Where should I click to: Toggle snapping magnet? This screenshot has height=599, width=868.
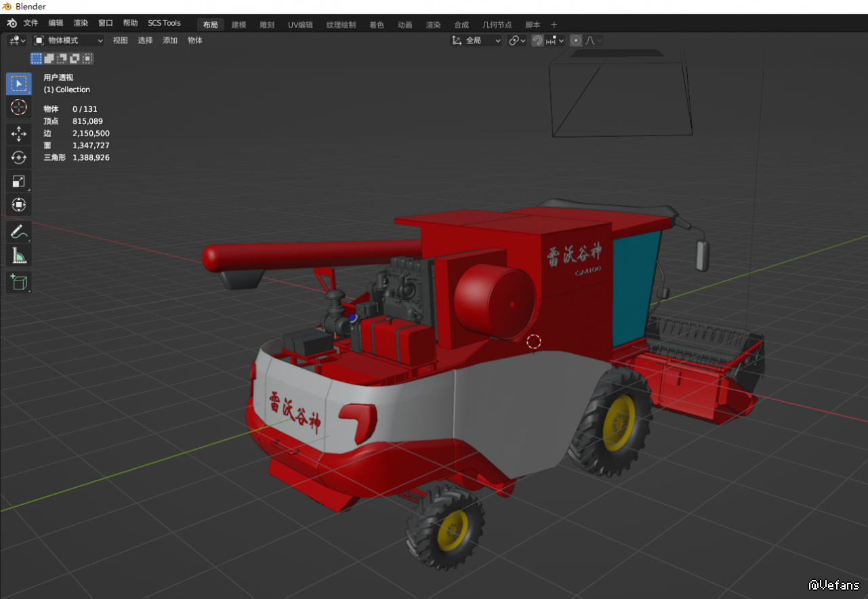(x=537, y=41)
